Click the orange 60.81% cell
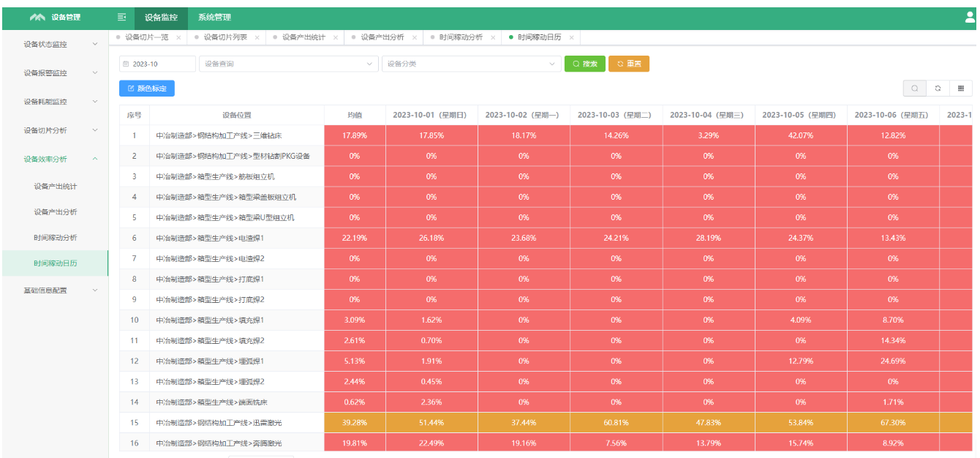980x458 pixels. pyautogui.click(x=616, y=422)
